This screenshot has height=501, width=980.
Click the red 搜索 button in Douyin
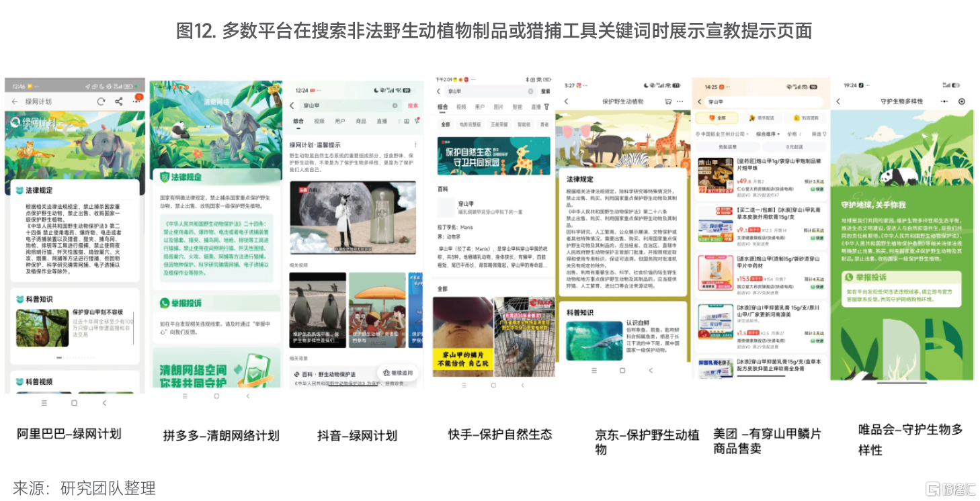(x=413, y=106)
